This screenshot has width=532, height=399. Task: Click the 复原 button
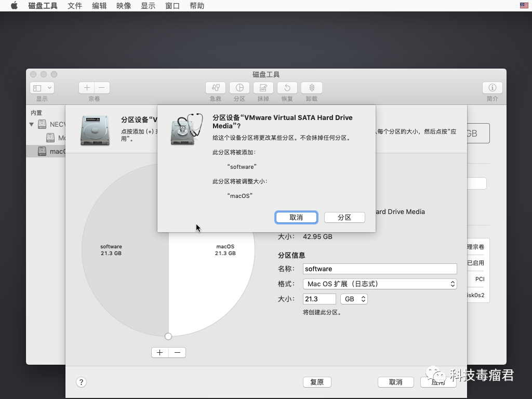[317, 382]
